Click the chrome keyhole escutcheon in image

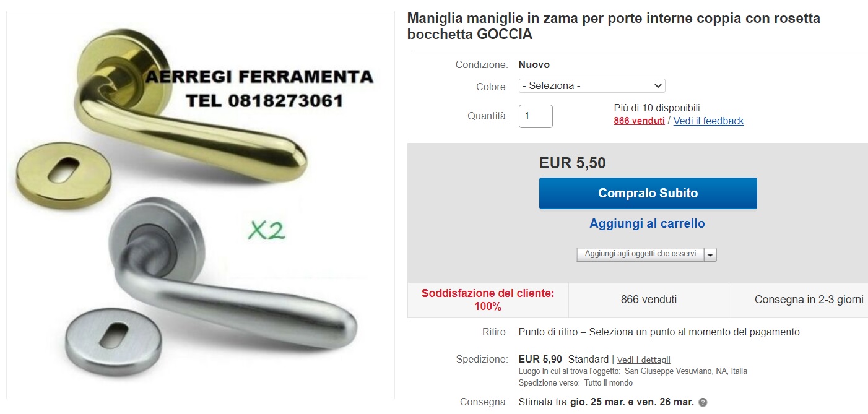[111, 333]
